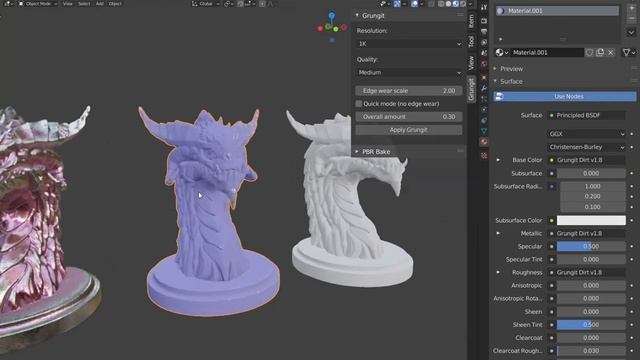Open the GGX distribution dropdown
The width and height of the screenshot is (640, 360).
point(586,134)
